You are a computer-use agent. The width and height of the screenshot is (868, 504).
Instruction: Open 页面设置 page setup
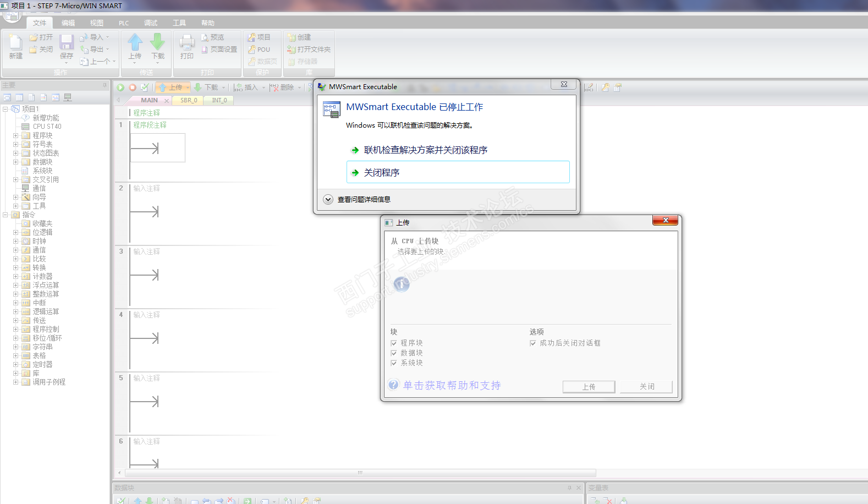219,50
